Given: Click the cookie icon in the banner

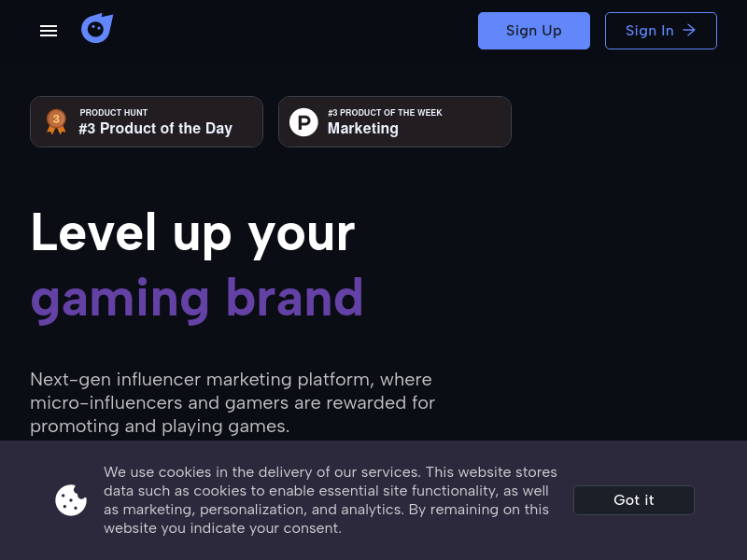Looking at the screenshot, I should (x=71, y=500).
